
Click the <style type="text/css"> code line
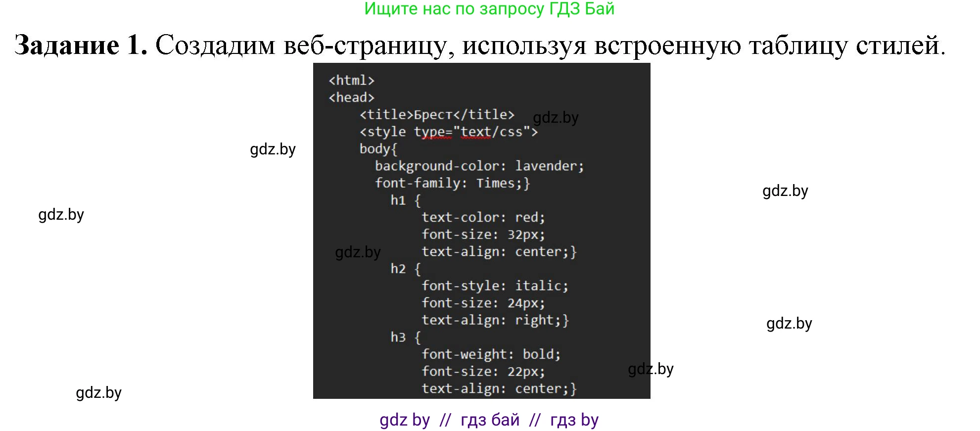pos(448,132)
